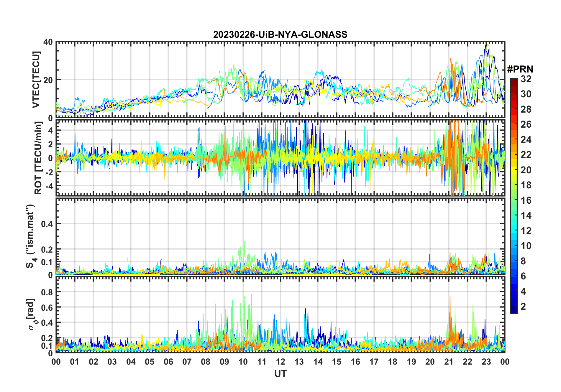Click colorbar tick label 8
The width and height of the screenshot is (561, 392).
click(523, 261)
